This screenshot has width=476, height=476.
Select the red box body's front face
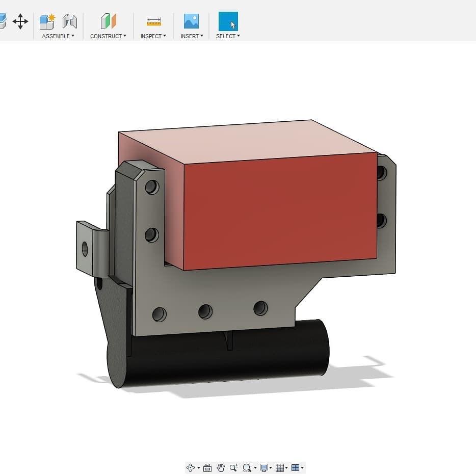(280, 211)
